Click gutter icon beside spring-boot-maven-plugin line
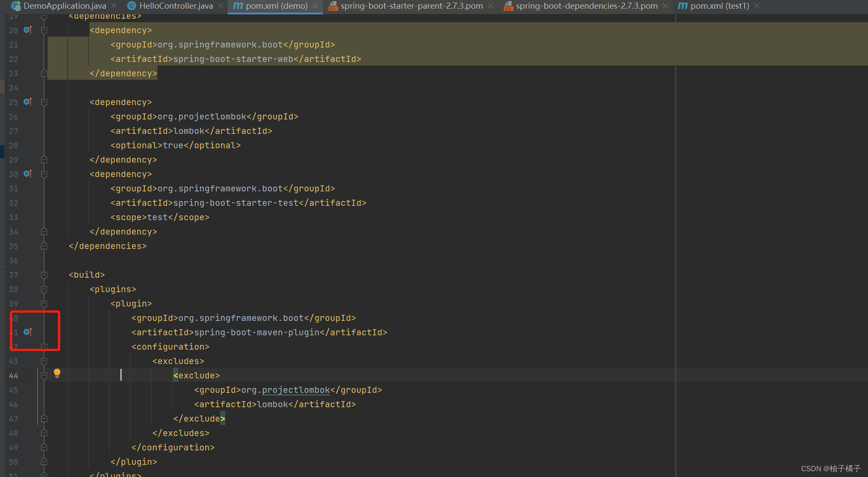The height and width of the screenshot is (477, 868). (27, 332)
